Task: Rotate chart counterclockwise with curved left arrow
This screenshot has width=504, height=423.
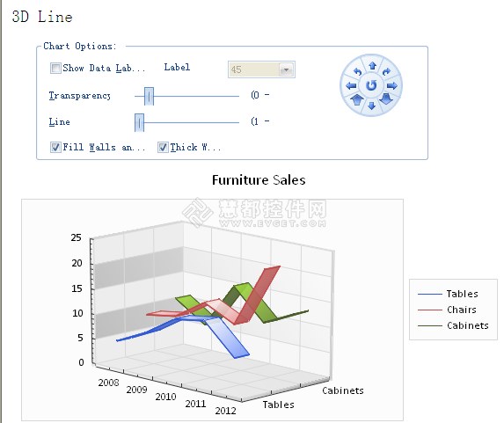Action: pos(358,72)
